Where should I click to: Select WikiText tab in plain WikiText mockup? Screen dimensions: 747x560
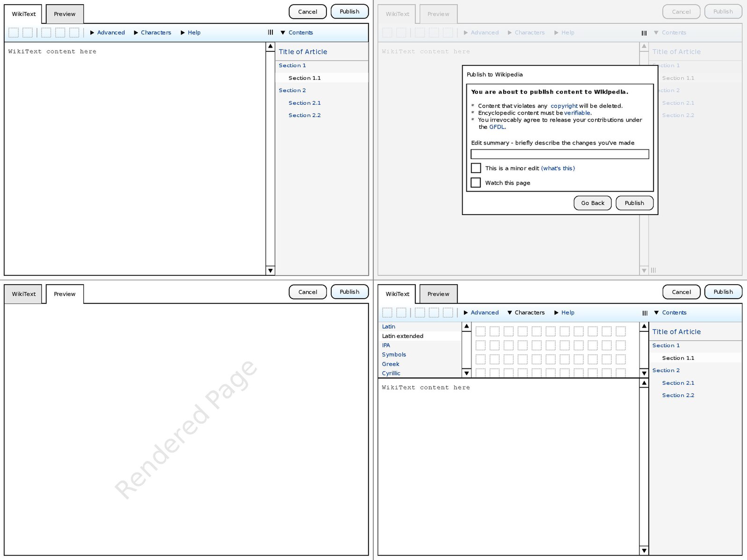click(23, 14)
